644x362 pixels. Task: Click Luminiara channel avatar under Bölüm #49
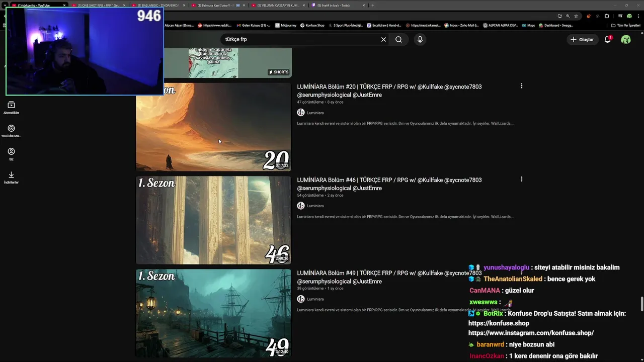click(301, 299)
